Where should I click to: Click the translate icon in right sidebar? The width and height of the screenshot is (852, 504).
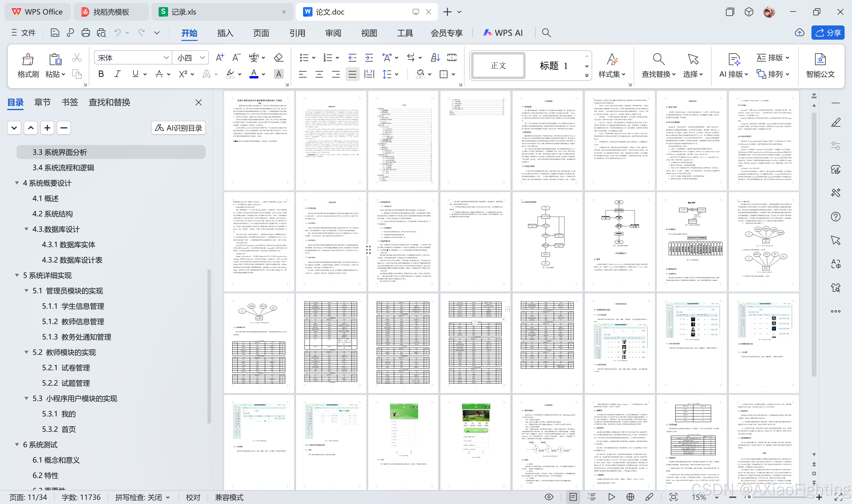pos(836,264)
